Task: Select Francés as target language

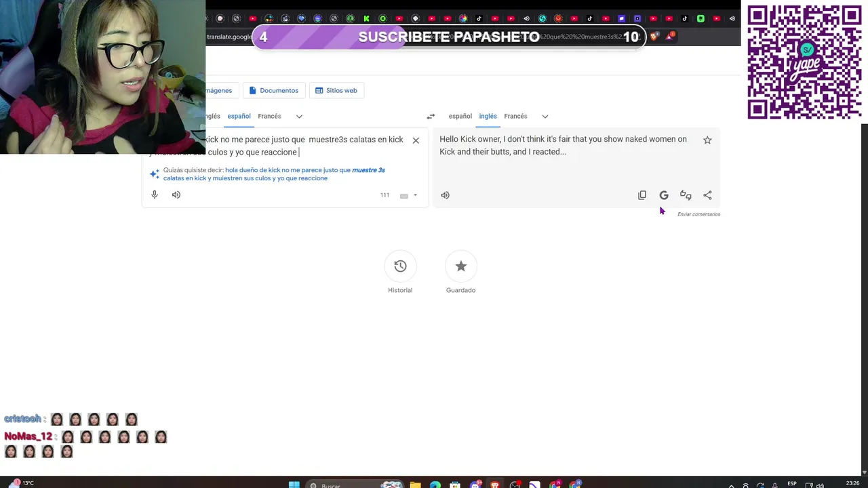Action: (515, 116)
